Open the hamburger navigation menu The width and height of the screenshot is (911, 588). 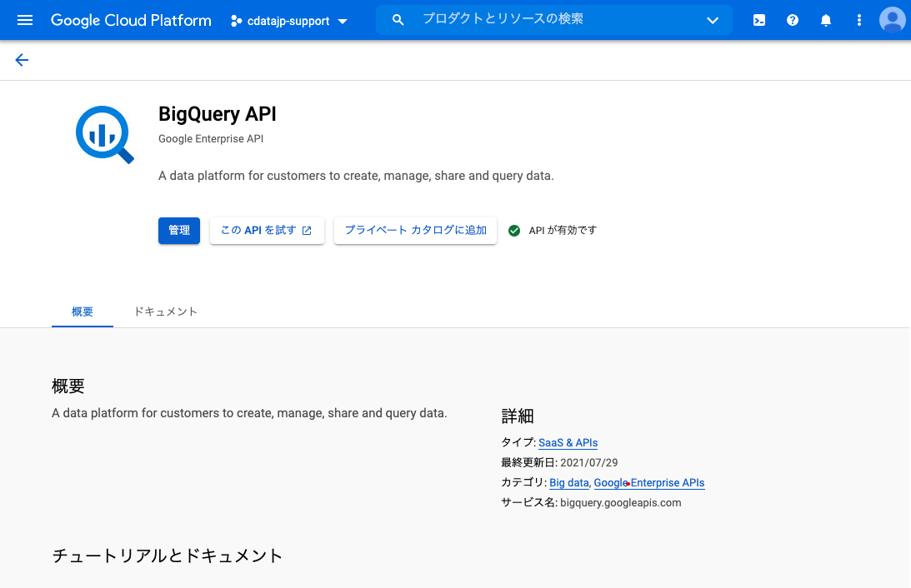[24, 20]
